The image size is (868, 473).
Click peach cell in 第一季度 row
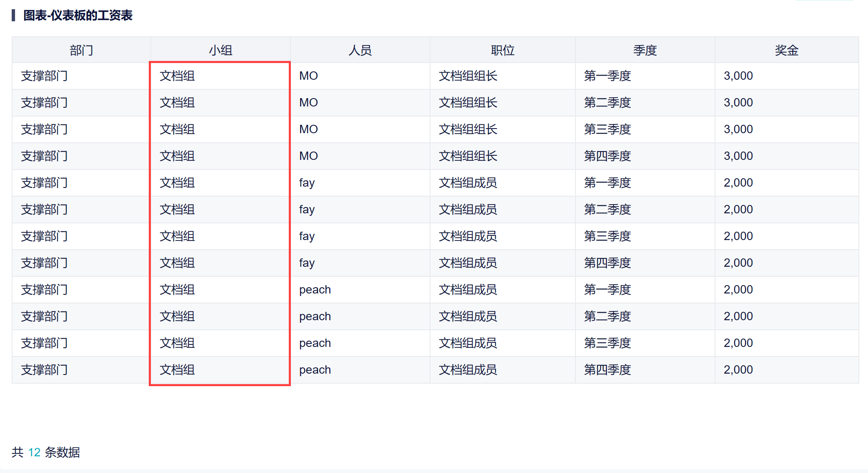click(x=315, y=290)
